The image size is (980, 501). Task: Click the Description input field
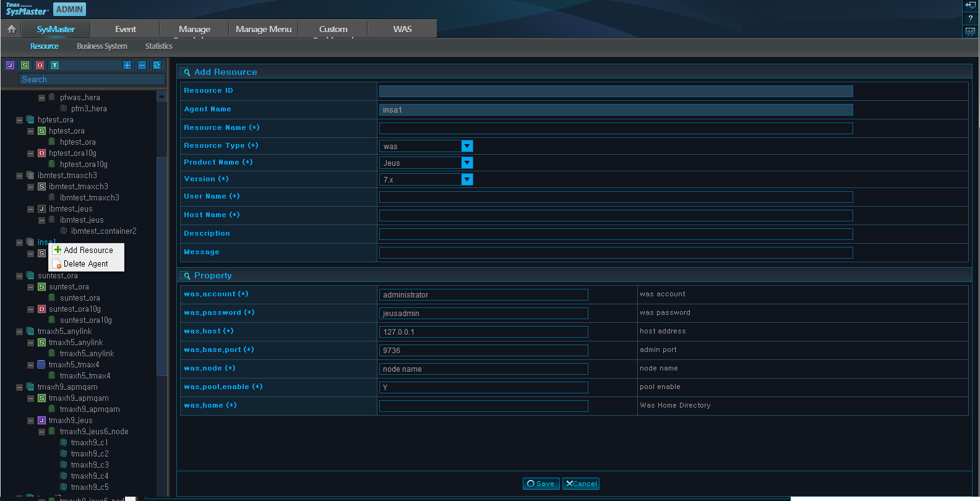coord(616,234)
